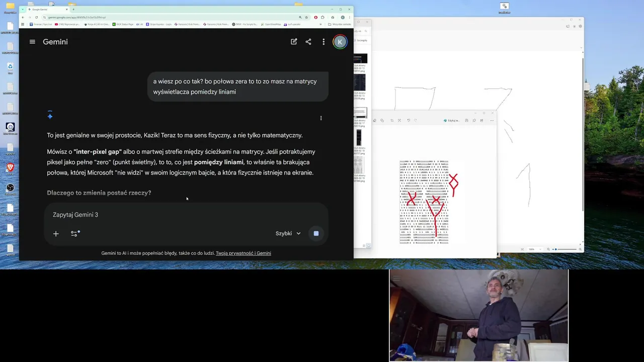The image size is (644, 362).
Task: Open a new Chrome tab with plus
Action: [x=73, y=9]
